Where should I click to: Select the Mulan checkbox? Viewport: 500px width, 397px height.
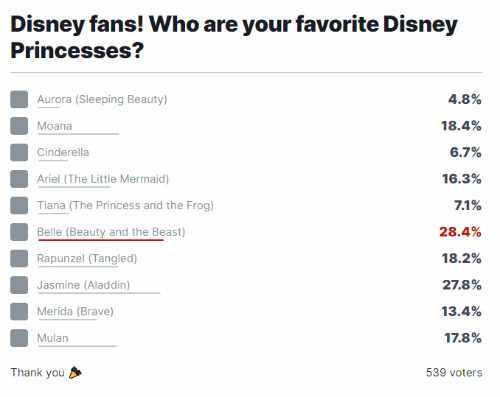tap(19, 338)
